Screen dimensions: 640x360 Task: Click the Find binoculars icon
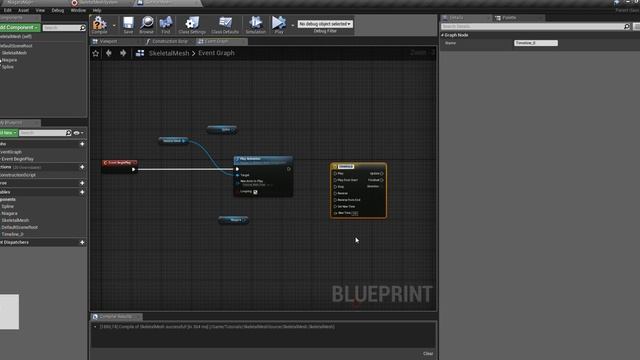[166, 24]
